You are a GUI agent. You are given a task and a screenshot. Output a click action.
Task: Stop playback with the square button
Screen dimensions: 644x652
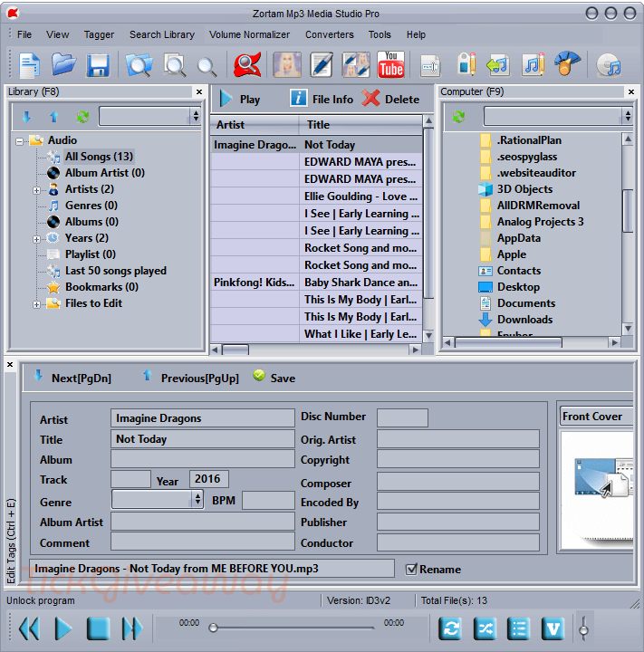(98, 628)
